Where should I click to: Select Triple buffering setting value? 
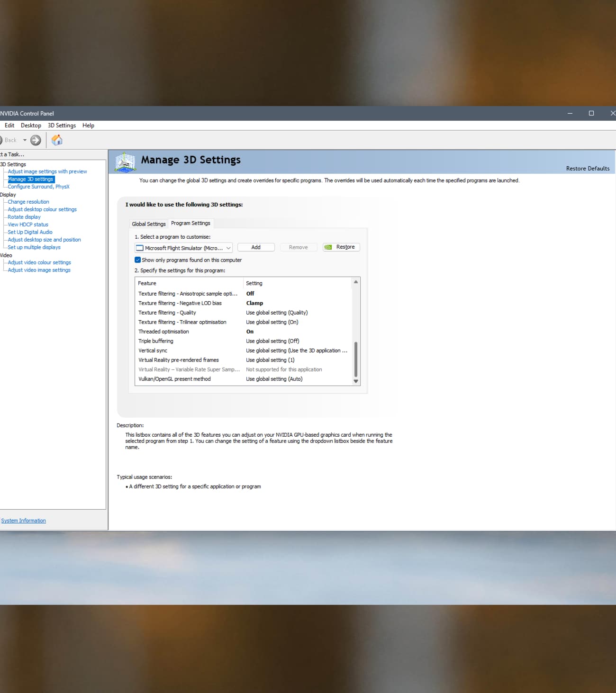[x=272, y=341]
